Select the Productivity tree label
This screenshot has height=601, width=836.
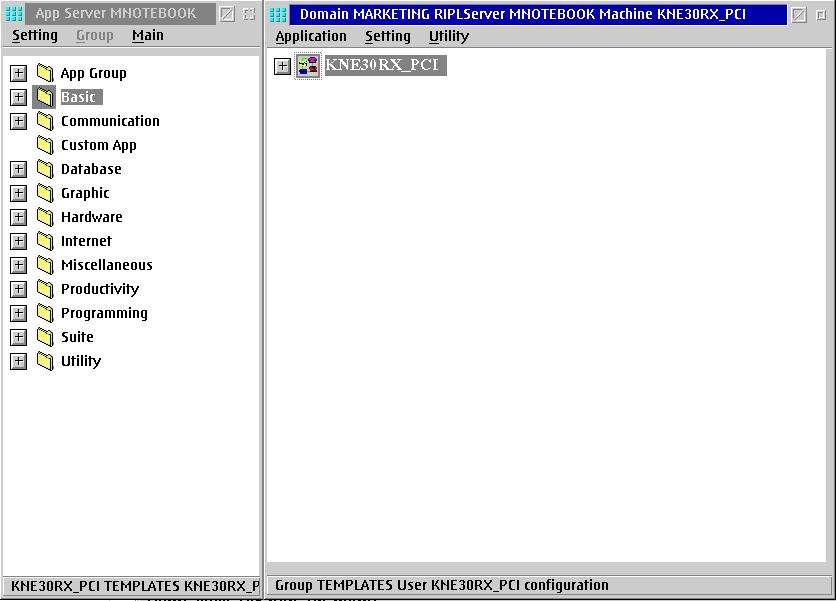tap(100, 289)
